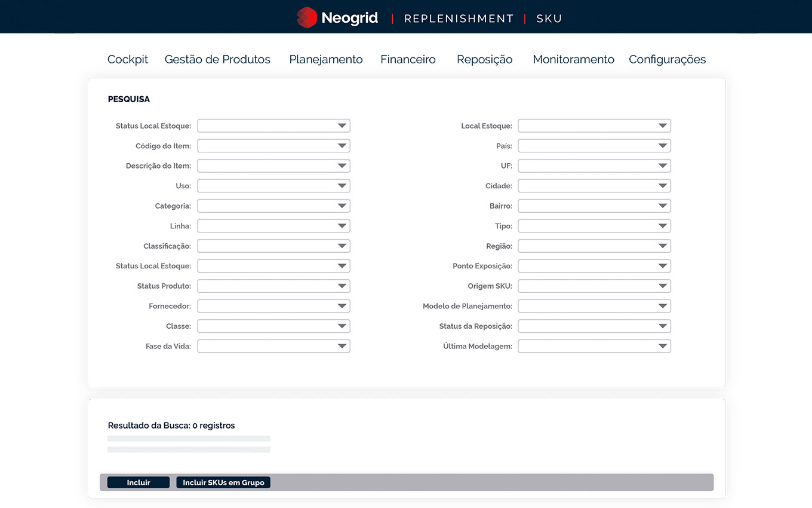Open the Última Modelagem dropdown

[662, 346]
